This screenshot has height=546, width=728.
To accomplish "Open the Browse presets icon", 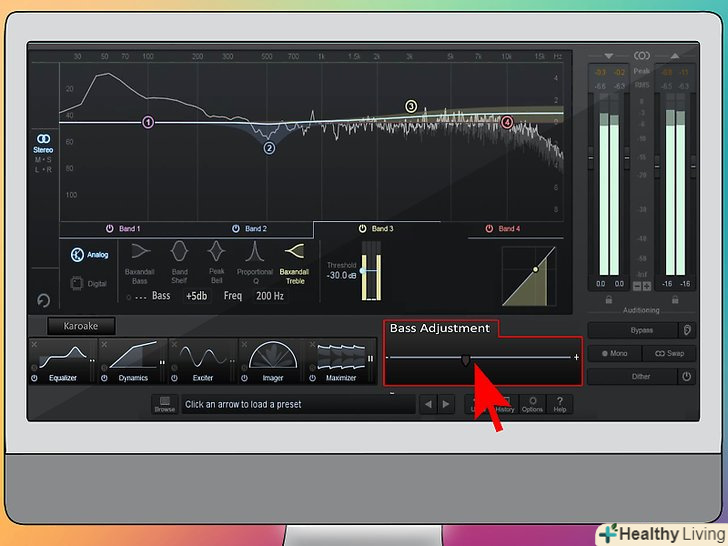I will click(x=165, y=403).
